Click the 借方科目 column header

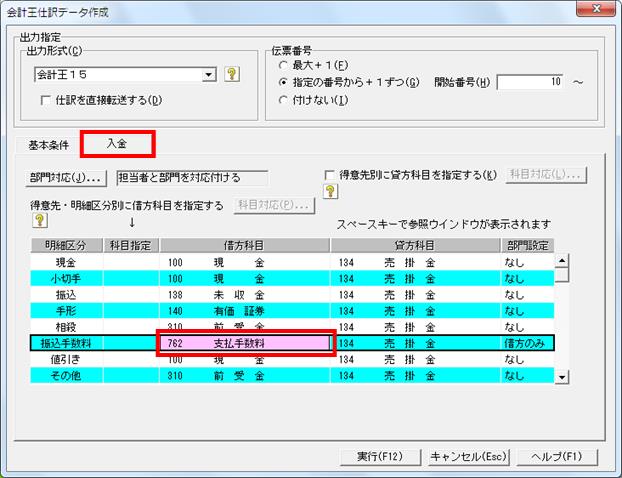[x=244, y=246]
